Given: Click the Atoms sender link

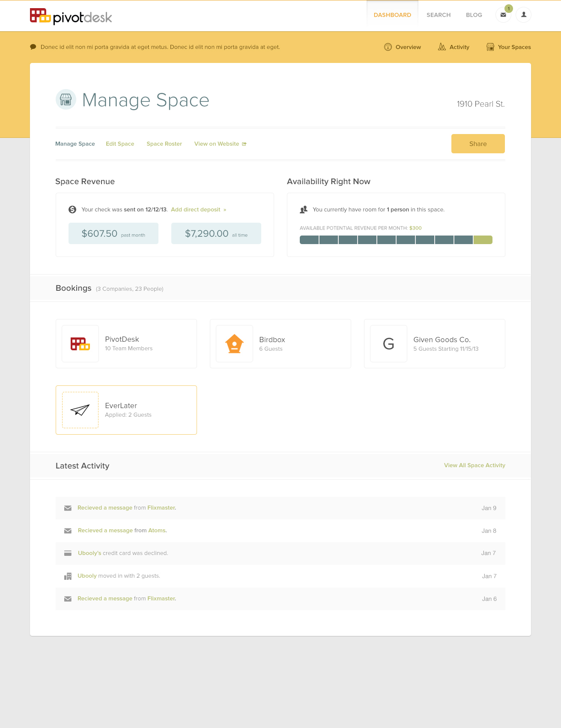Looking at the screenshot, I should pos(157,531).
